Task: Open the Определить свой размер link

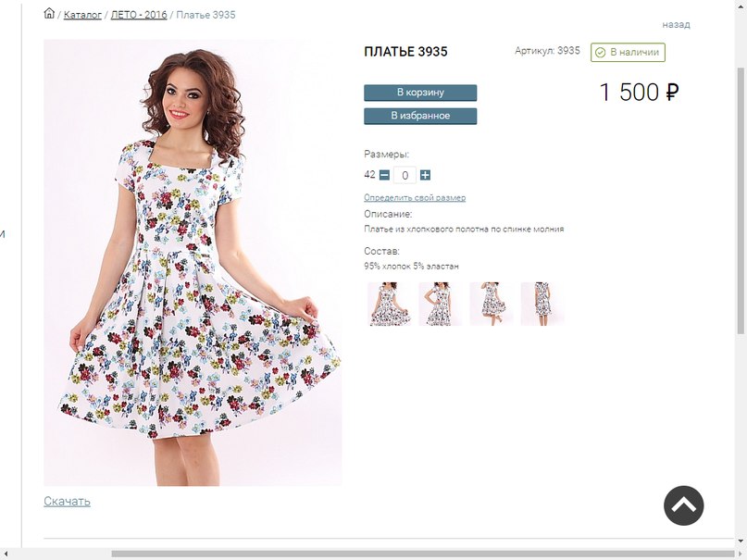Action: point(415,197)
